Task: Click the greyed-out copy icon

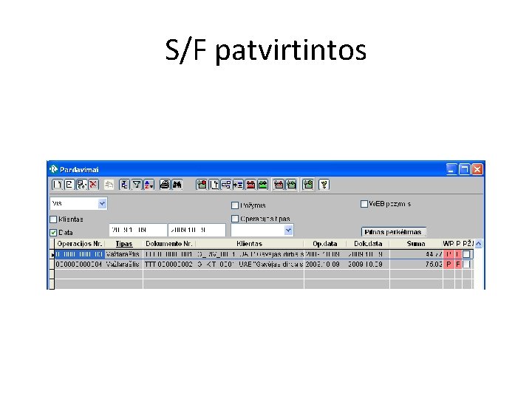Action: [x=109, y=185]
